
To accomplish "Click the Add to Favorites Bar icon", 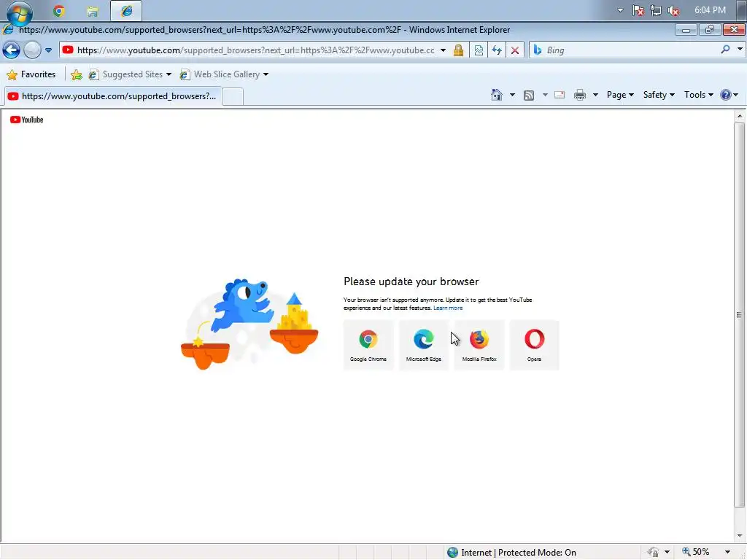I will [76, 74].
